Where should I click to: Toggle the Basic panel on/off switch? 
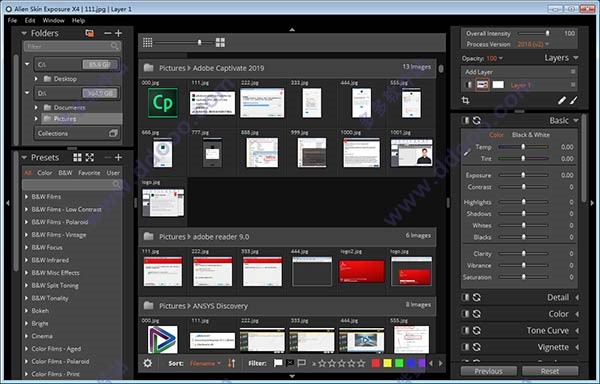coord(465,120)
